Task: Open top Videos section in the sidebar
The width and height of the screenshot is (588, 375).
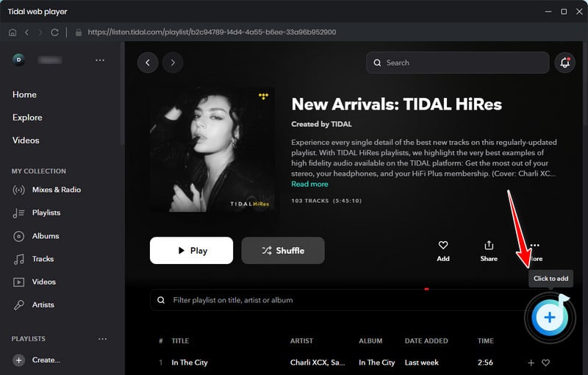Action: [26, 140]
